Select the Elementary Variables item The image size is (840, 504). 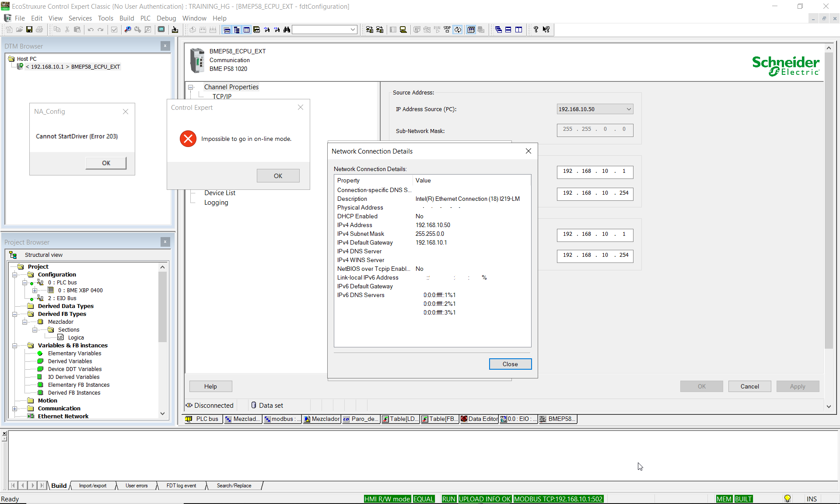tap(74, 353)
